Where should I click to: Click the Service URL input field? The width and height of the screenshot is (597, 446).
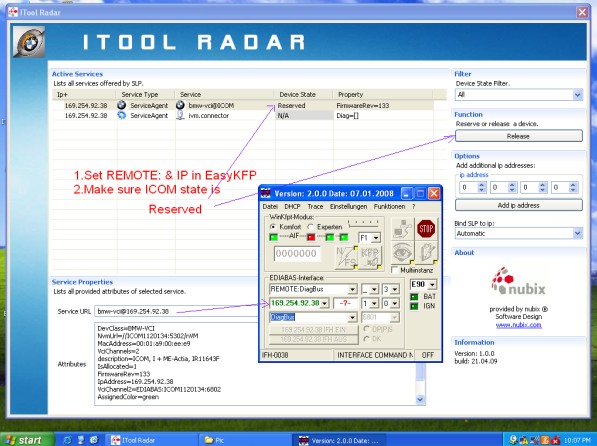pos(176,311)
